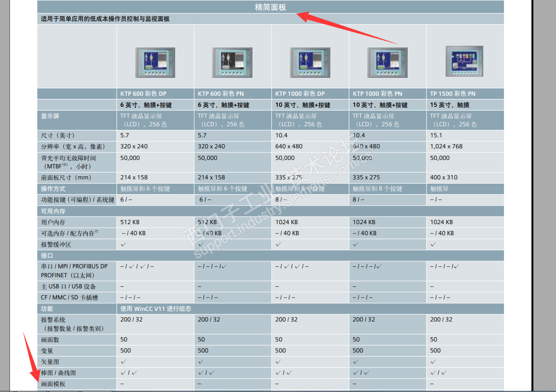Viewport: 556px width, 392px height.
Task: Click the 可用内存 section header
Action: tap(53, 211)
